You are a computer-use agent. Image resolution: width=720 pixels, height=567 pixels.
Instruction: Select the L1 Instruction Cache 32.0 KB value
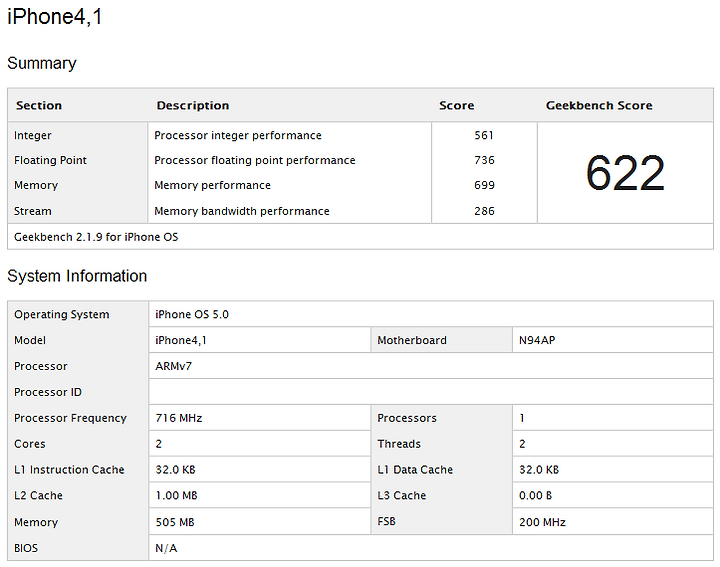pyautogui.click(x=175, y=470)
